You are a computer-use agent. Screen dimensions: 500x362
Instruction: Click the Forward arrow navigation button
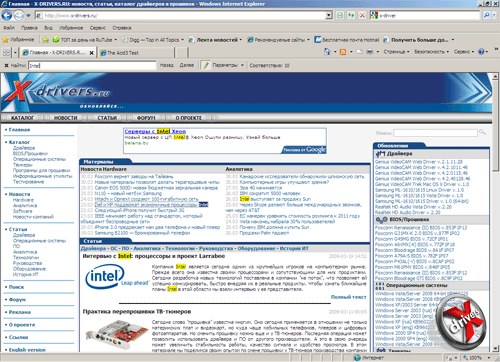click(x=19, y=15)
